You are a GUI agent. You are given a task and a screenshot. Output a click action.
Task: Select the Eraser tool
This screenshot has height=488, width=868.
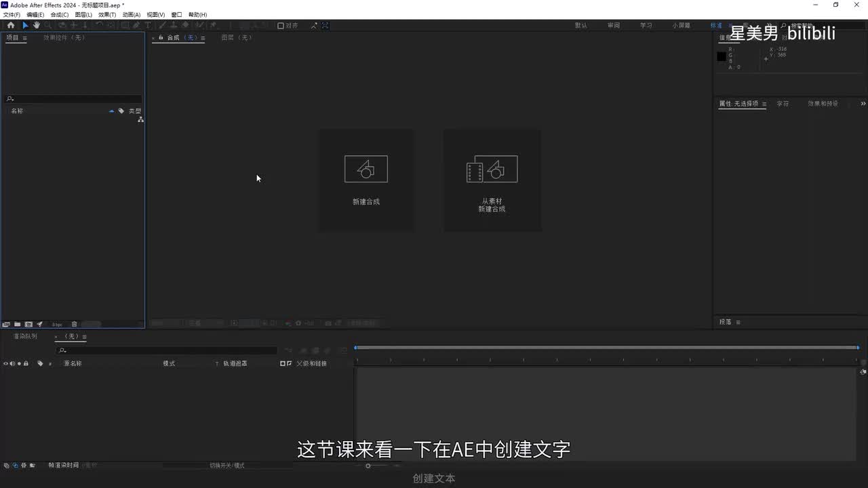click(186, 25)
